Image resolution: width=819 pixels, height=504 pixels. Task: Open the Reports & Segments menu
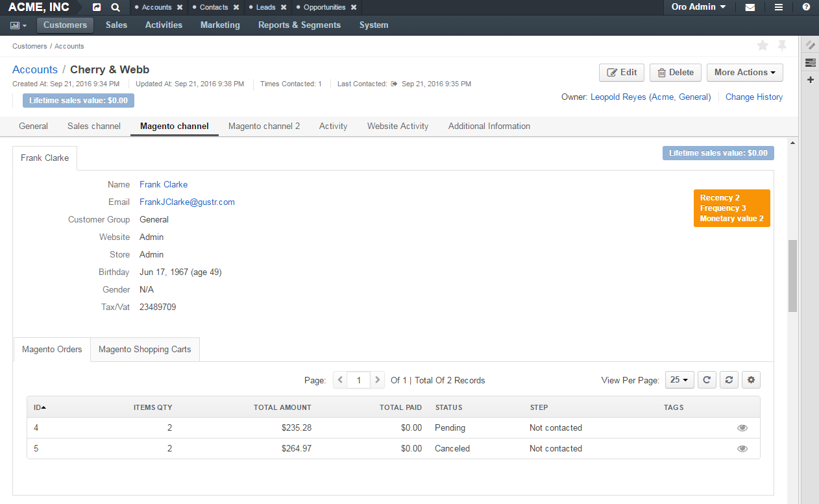[x=299, y=25]
